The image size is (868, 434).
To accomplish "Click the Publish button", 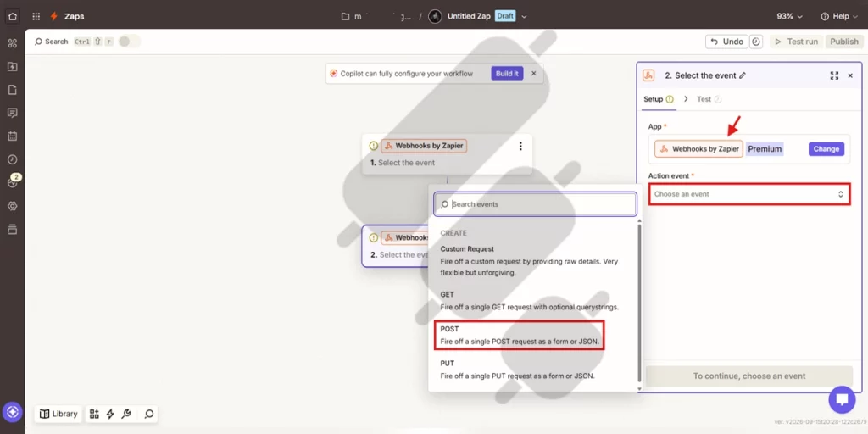I will (x=844, y=42).
